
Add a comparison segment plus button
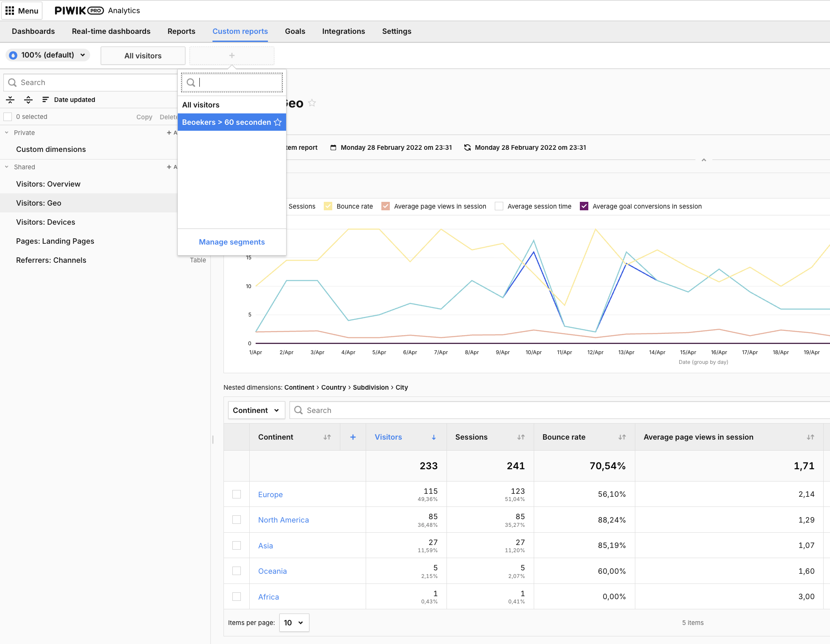pos(232,55)
